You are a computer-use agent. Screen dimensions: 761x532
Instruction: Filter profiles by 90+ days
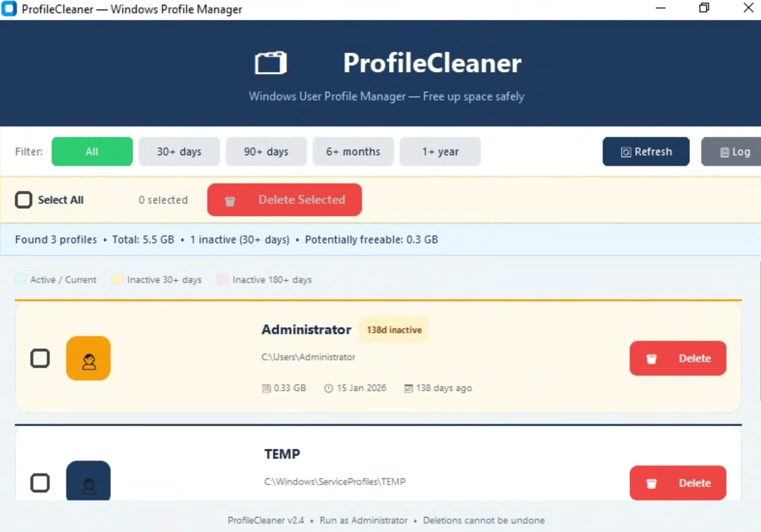266,151
